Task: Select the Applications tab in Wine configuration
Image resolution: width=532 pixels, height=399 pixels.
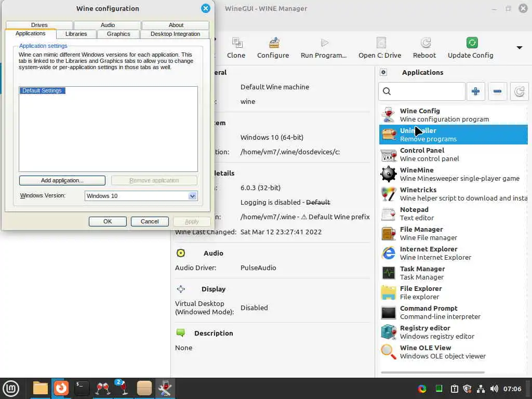Action: tap(31, 33)
